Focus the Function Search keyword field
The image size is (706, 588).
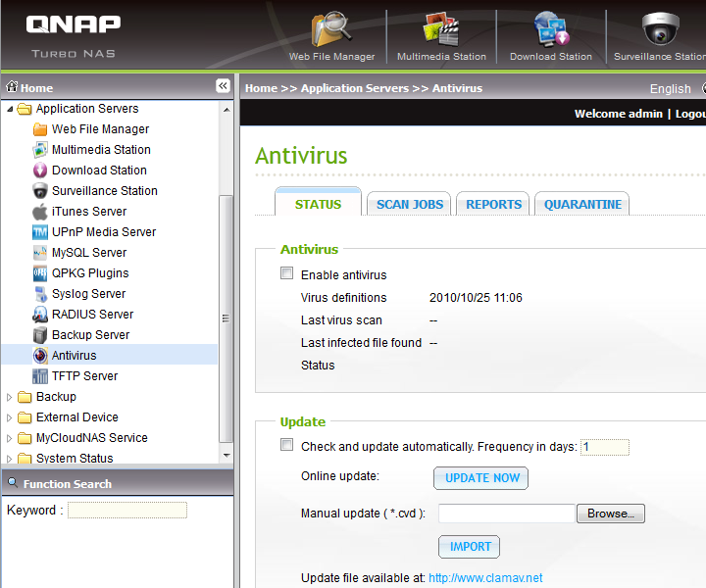[x=126, y=511]
